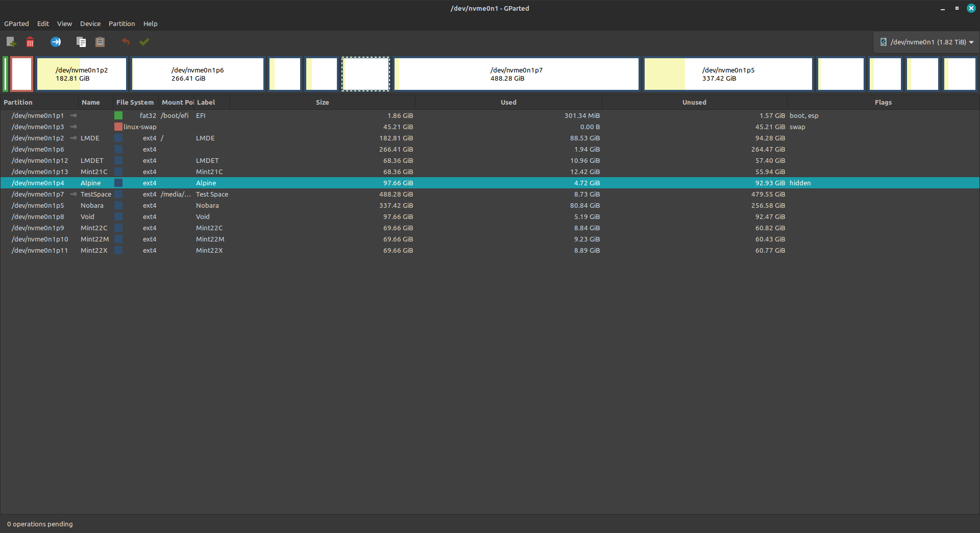The width and height of the screenshot is (980, 533).
Task: Click the green Apply all operations checkmark
Action: click(144, 42)
